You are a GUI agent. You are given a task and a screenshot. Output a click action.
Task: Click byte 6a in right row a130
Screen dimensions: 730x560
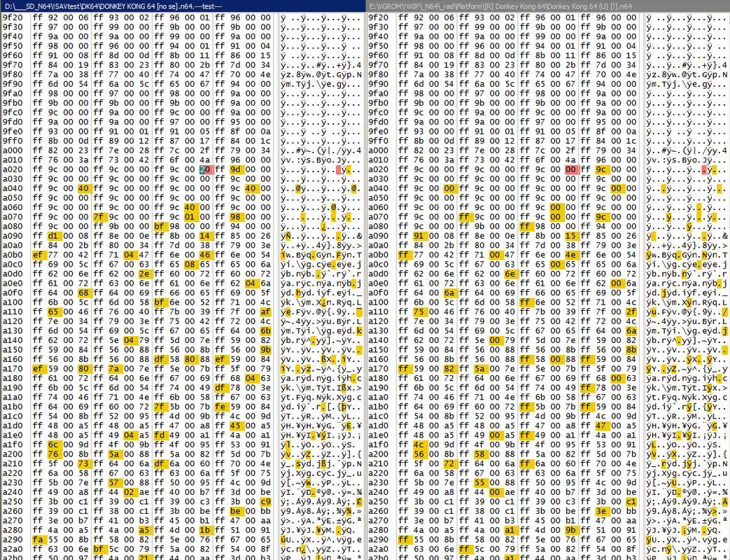(x=631, y=331)
